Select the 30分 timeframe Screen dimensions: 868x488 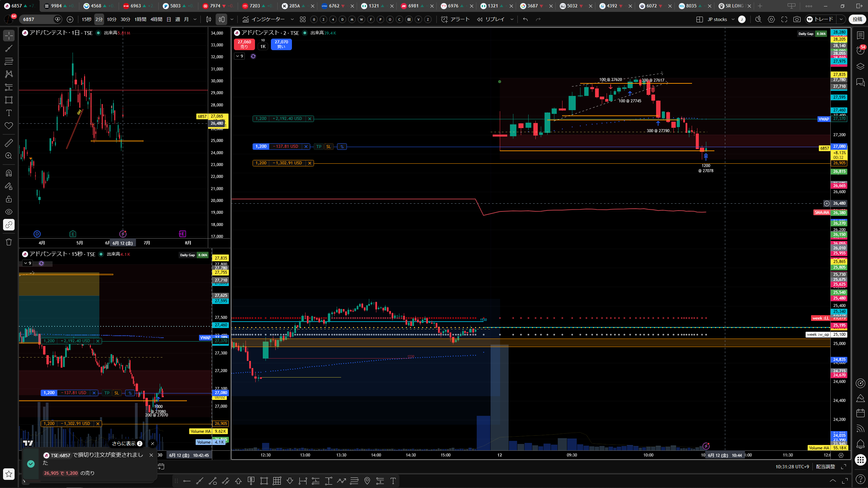(x=125, y=19)
